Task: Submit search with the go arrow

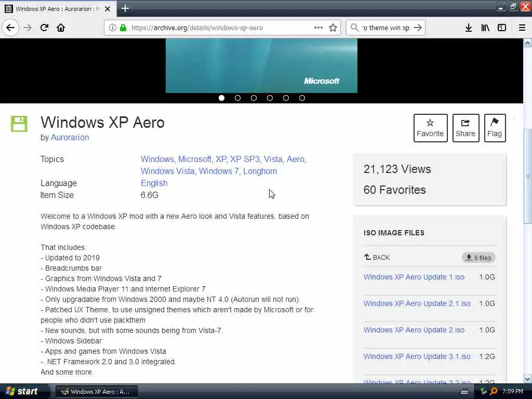Action: tap(418, 28)
